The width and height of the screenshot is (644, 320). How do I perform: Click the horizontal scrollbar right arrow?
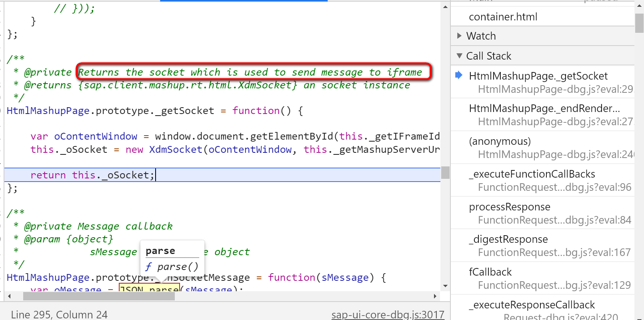pyautogui.click(x=435, y=296)
